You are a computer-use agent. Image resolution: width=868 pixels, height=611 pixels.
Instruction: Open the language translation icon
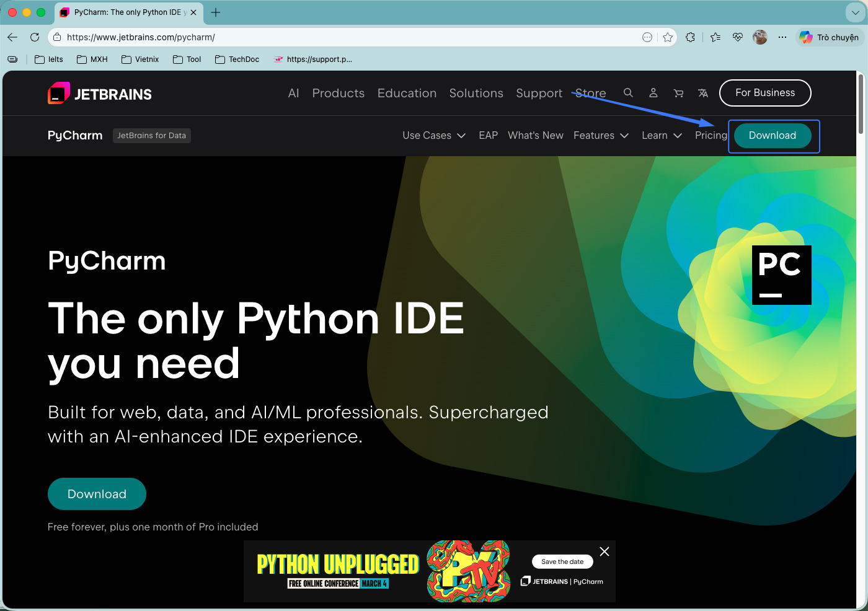pyautogui.click(x=703, y=93)
